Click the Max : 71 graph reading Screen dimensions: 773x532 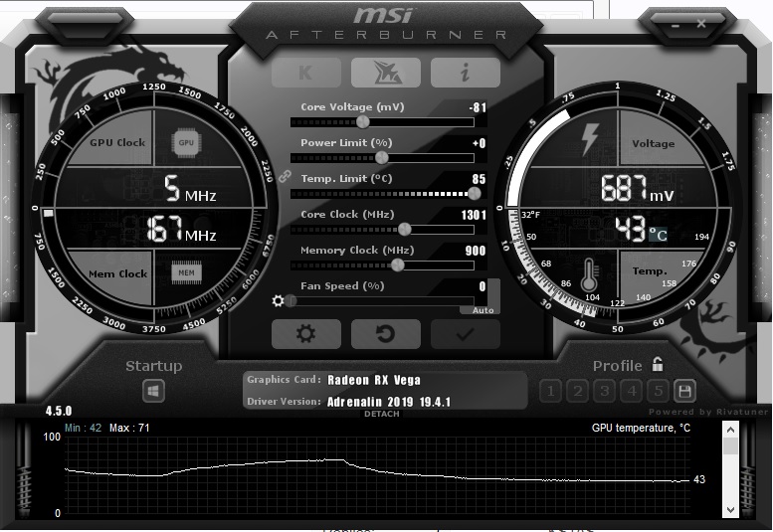coord(129,428)
